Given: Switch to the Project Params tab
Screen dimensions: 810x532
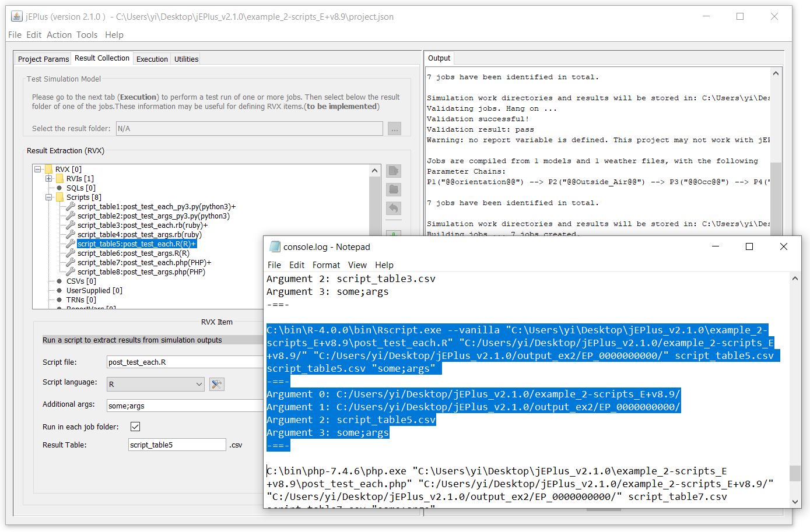Looking at the screenshot, I should point(43,59).
